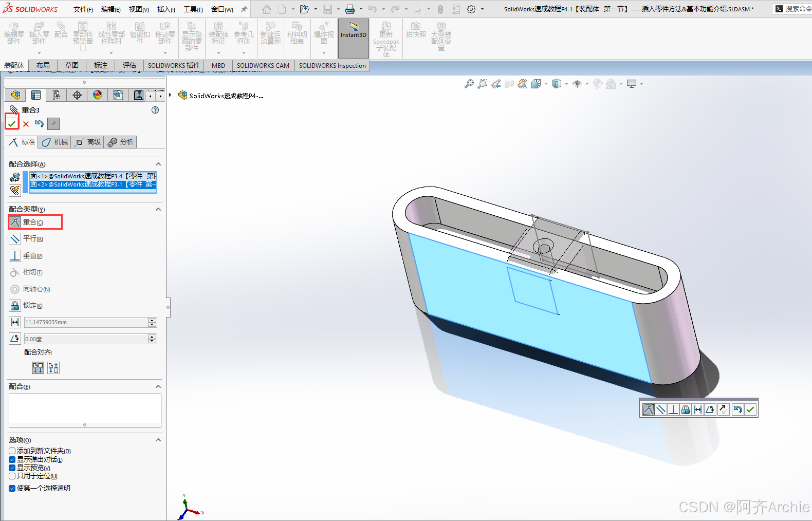Toggle 显示弹出对话 checkbox
This screenshot has width=812, height=521.
[x=12, y=459]
